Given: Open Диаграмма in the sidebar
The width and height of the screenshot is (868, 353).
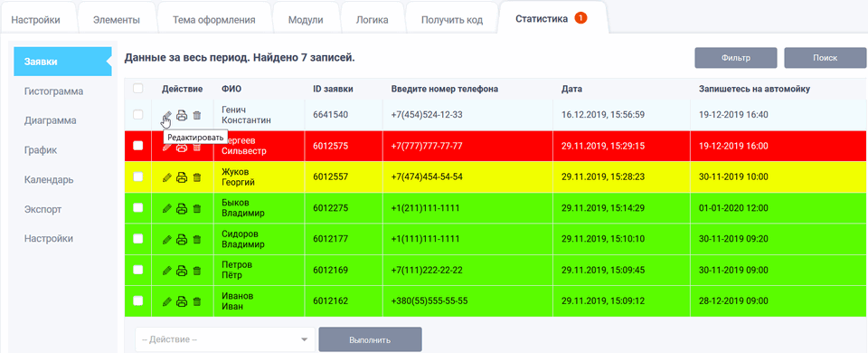Looking at the screenshot, I should (51, 120).
